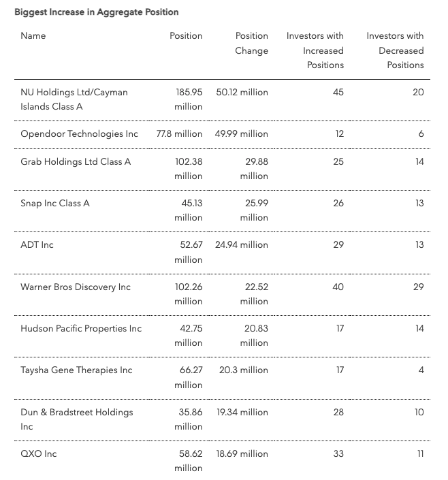Select Investors with Increased Positions header

[x=315, y=50]
